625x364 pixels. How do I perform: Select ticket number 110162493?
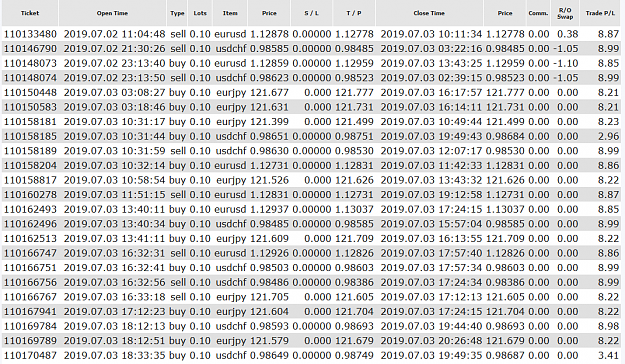click(30, 209)
